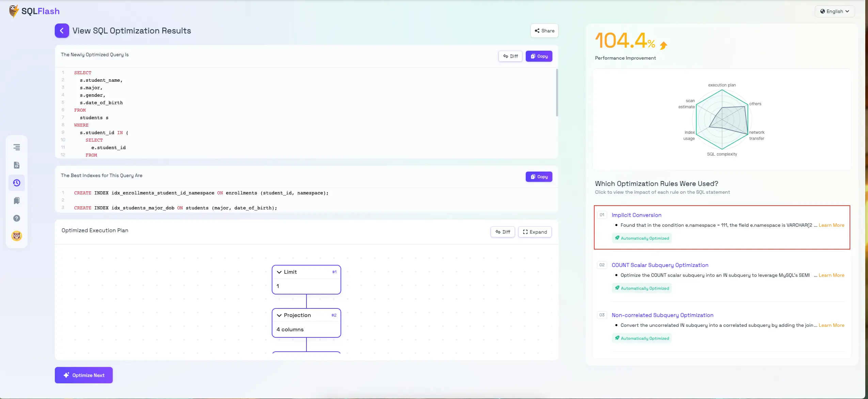Open the SQL code file sidebar icon

(17, 165)
